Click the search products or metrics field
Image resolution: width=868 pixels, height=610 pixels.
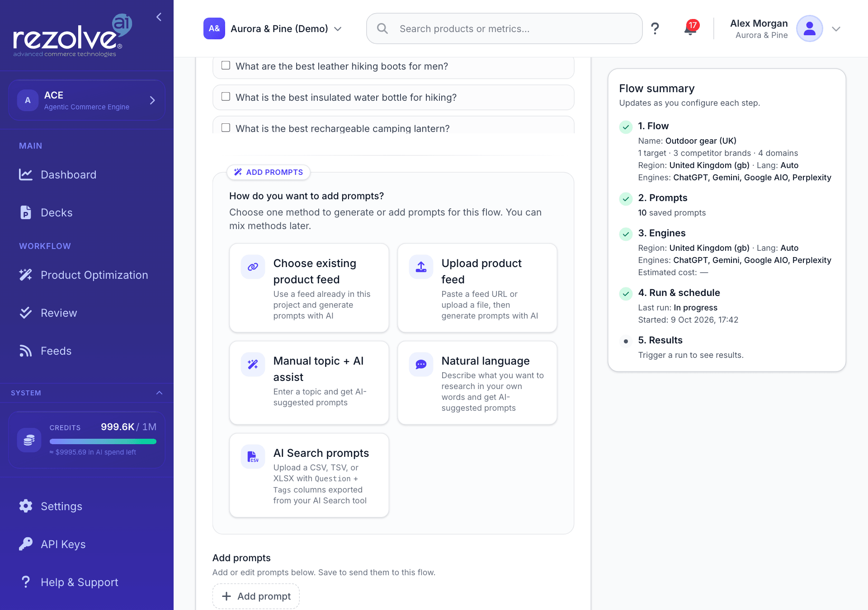(505, 28)
